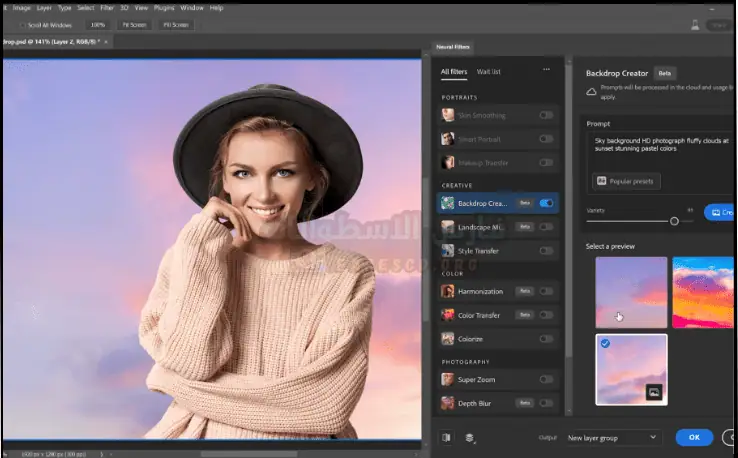Viewport: 738px width, 458px height.
Task: Click the Variety slider handle
Action: 674,220
